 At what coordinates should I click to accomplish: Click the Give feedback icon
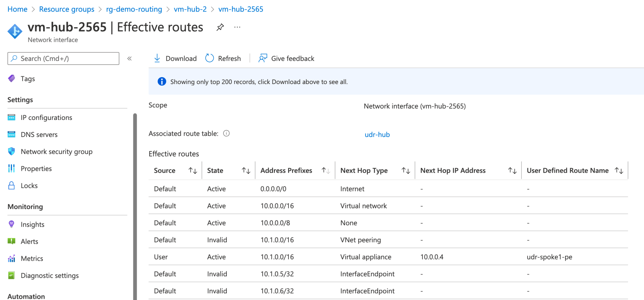click(x=263, y=58)
